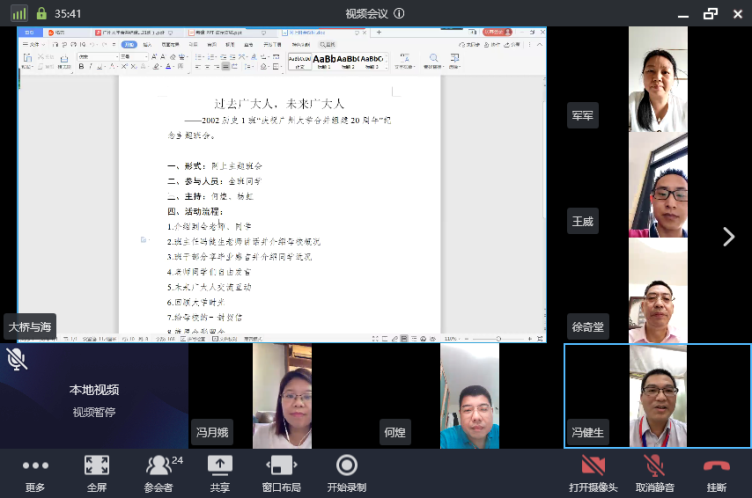
Task: Click right arrow of 窗口布局 icon
Action: 295,465
